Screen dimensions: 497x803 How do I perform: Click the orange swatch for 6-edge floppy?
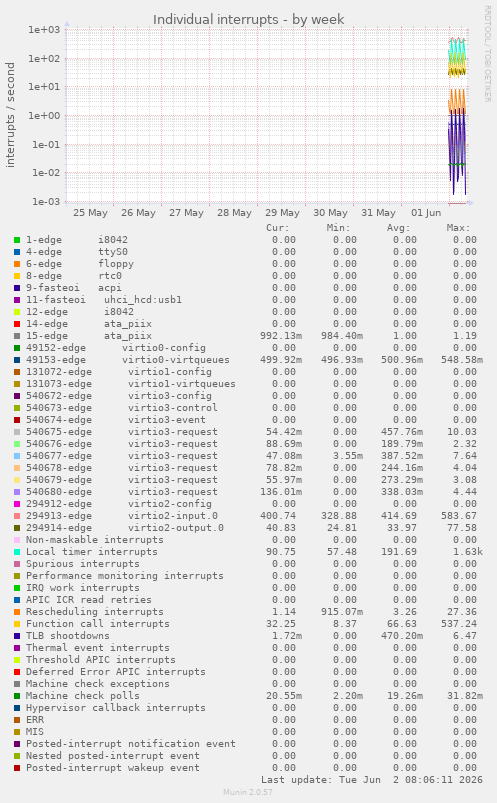[x=17, y=264]
